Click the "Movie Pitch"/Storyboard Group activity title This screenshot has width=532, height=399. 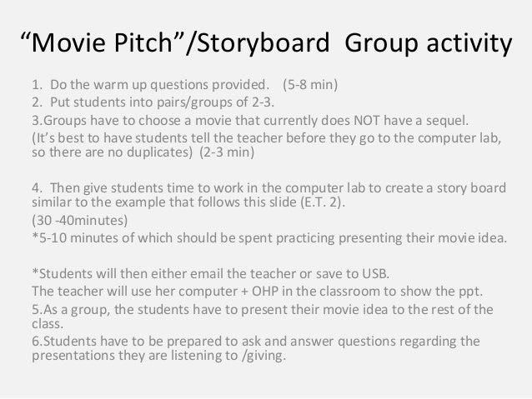pos(266,43)
